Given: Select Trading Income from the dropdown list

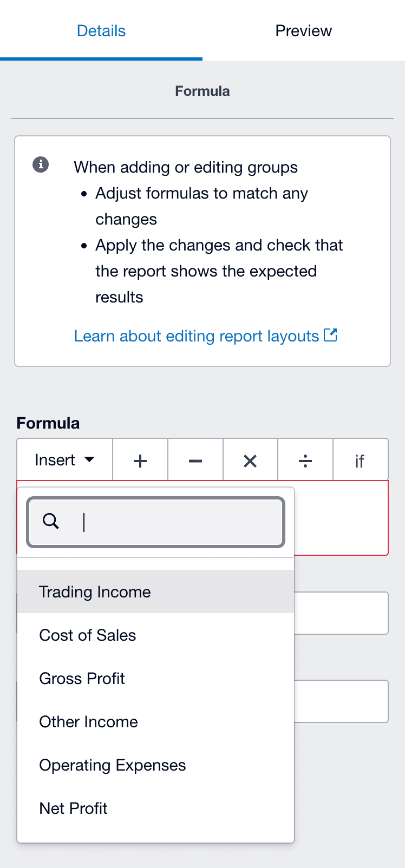Looking at the screenshot, I should pos(95,591).
